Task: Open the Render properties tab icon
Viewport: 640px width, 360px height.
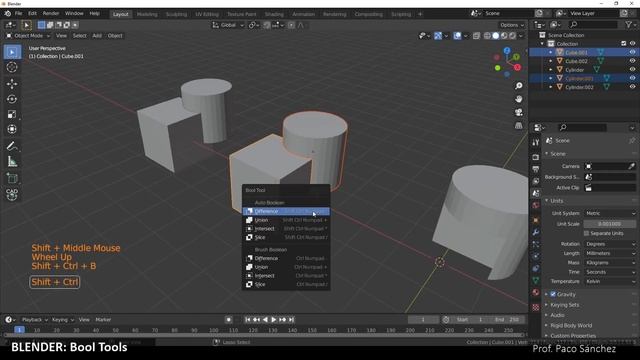Action: [536, 157]
